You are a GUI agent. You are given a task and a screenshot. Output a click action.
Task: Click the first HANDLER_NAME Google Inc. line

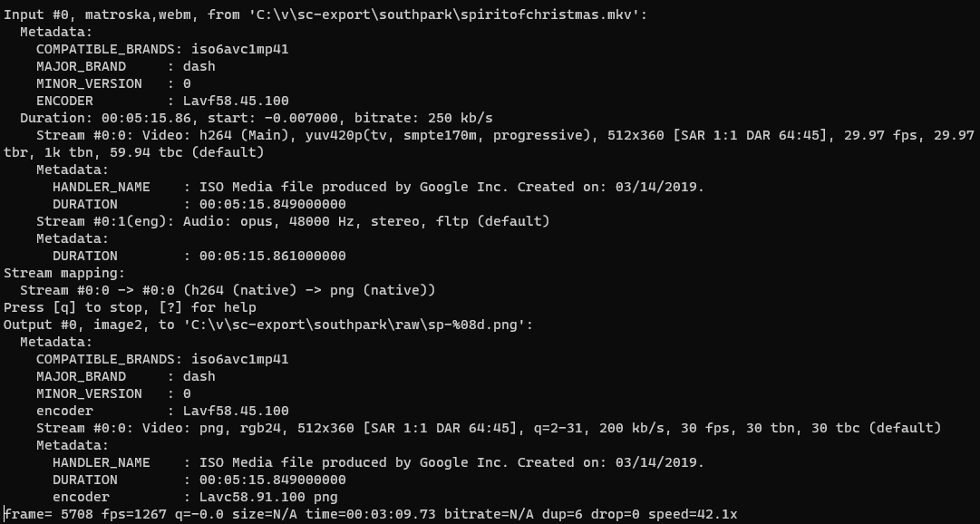(378, 187)
